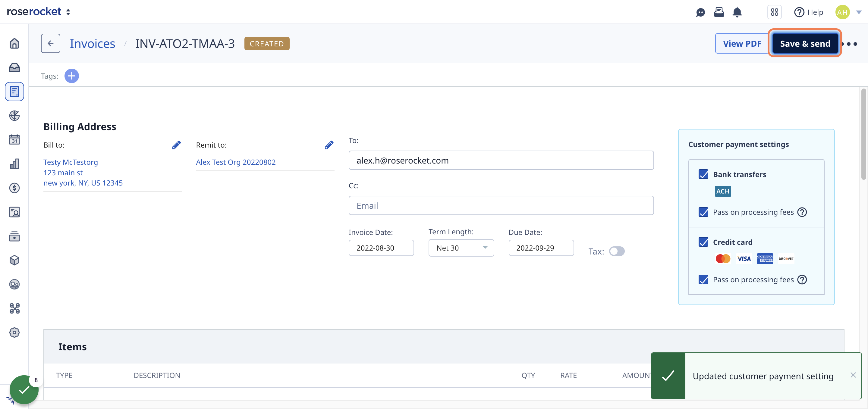Open the AH user avatar menu

(842, 12)
